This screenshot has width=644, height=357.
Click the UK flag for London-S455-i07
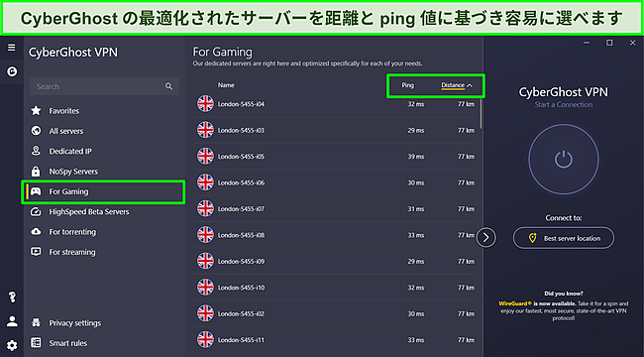coord(205,208)
